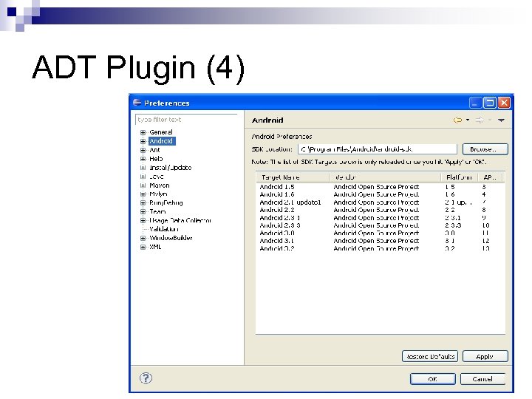Expand the Java tree node
This screenshot has height=399, width=532.
(143, 177)
